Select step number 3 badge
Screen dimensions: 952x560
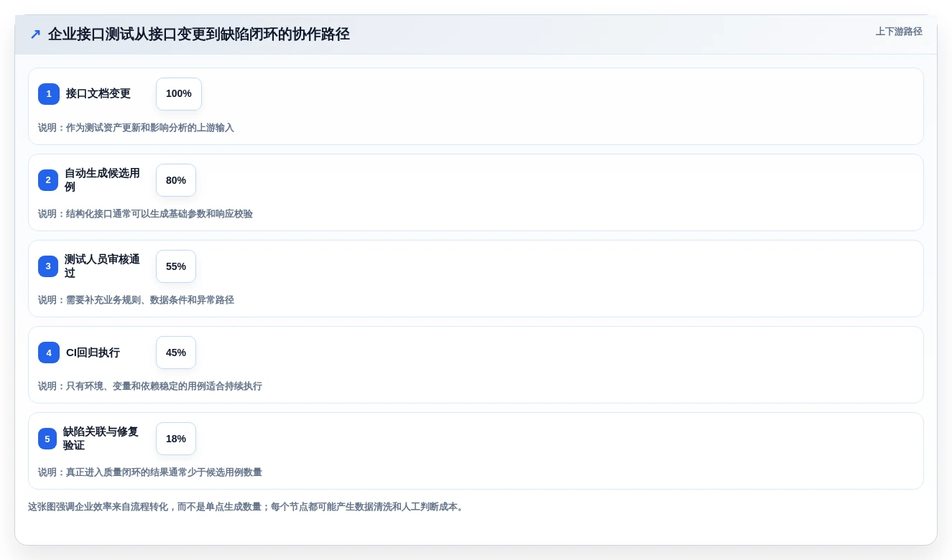click(x=48, y=266)
